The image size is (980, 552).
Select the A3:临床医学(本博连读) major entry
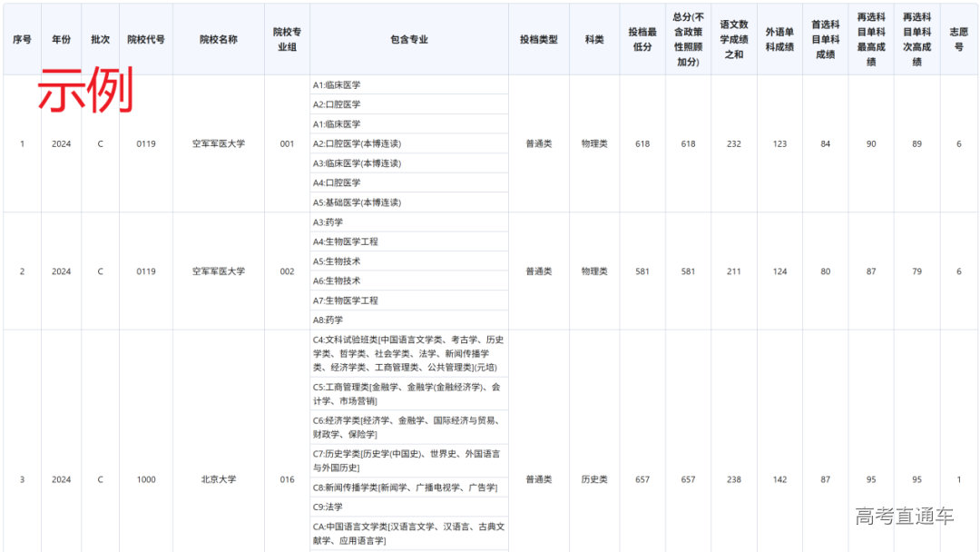pyautogui.click(x=357, y=163)
